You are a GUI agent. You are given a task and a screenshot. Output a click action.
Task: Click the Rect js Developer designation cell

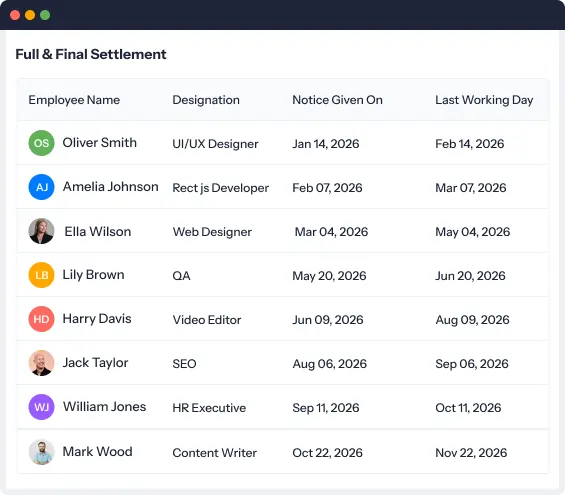tap(221, 188)
